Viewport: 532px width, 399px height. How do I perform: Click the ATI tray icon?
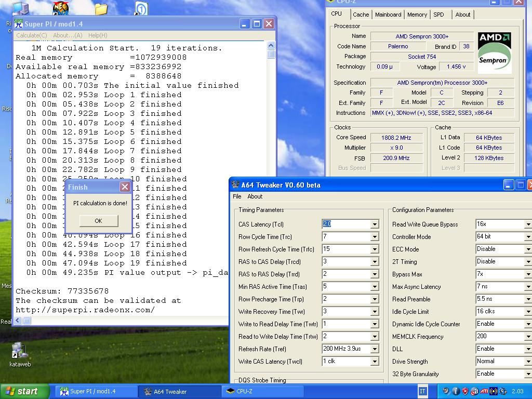click(x=484, y=392)
